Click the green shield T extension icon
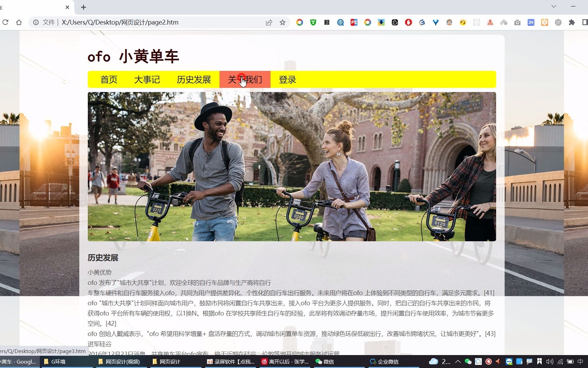The image size is (588, 368). point(313,22)
